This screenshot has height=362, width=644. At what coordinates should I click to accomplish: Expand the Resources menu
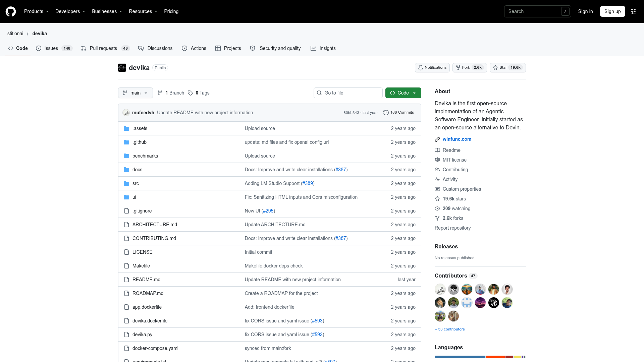coord(143,11)
